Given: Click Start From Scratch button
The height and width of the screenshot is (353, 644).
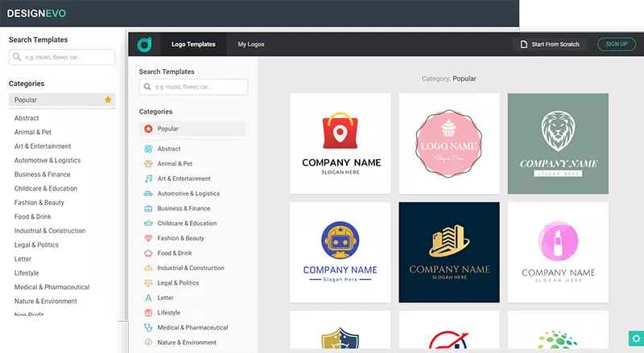Looking at the screenshot, I should [x=550, y=44].
